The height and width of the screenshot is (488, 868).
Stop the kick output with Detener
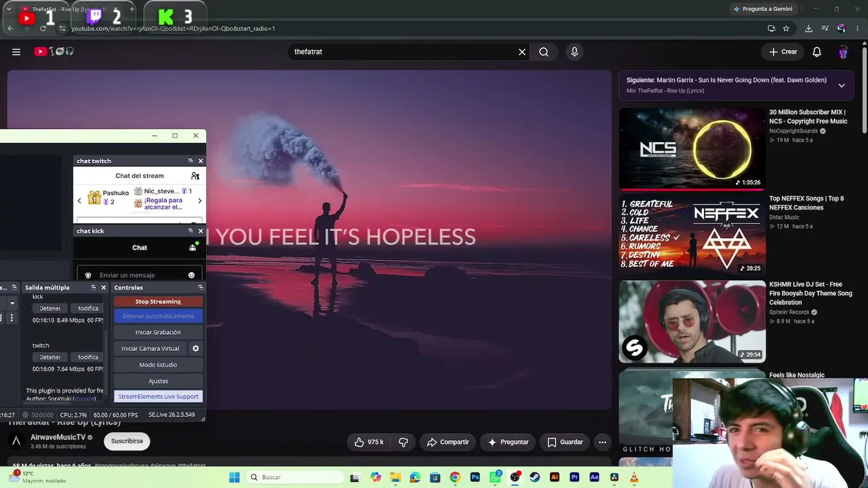(x=50, y=308)
